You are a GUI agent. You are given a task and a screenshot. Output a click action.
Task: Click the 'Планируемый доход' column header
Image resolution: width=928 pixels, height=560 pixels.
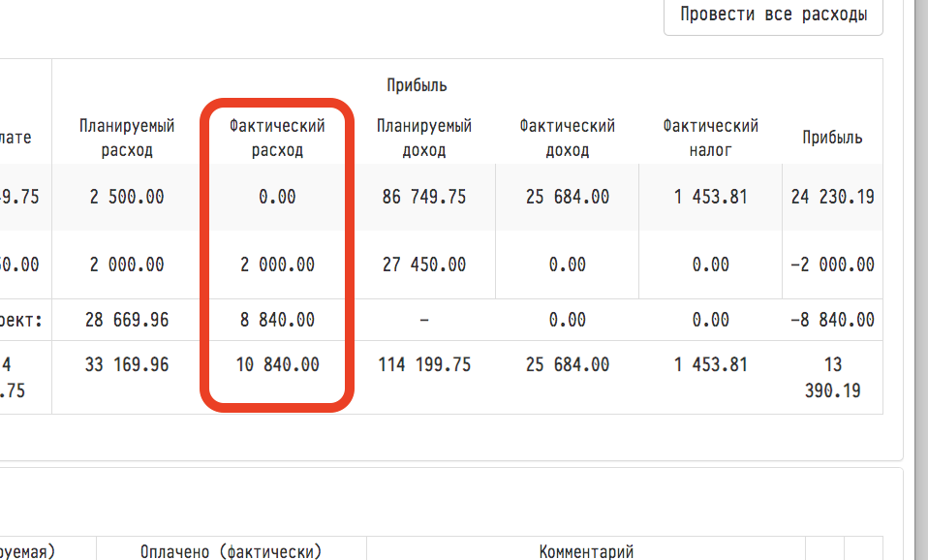[424, 138]
